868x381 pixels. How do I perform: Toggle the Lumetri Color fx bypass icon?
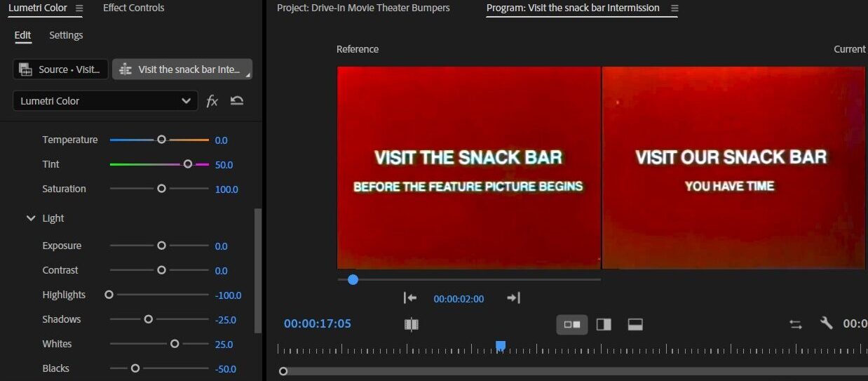tap(212, 101)
